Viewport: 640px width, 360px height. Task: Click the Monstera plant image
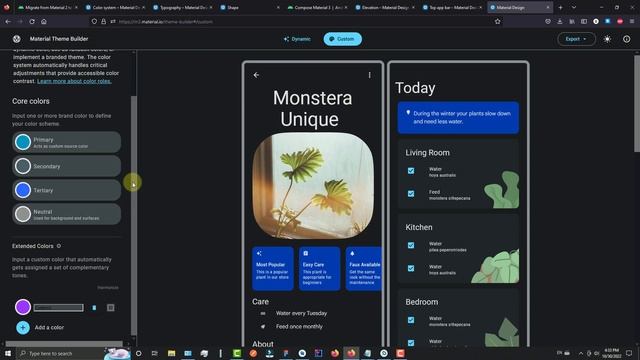(313, 186)
